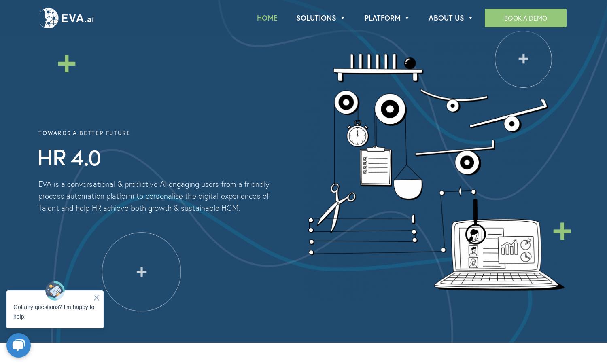Click the HR 4.0 heading
Screen dimensions: 607x364
coord(69,158)
